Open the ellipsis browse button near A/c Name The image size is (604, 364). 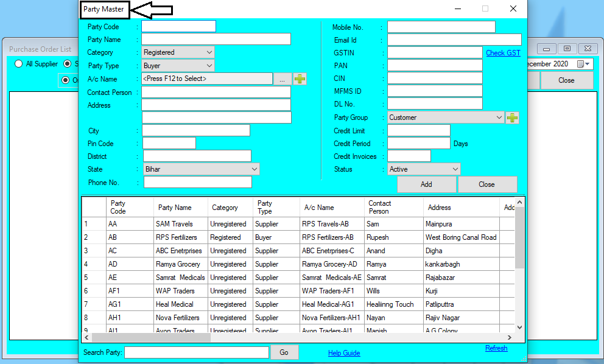coord(283,79)
